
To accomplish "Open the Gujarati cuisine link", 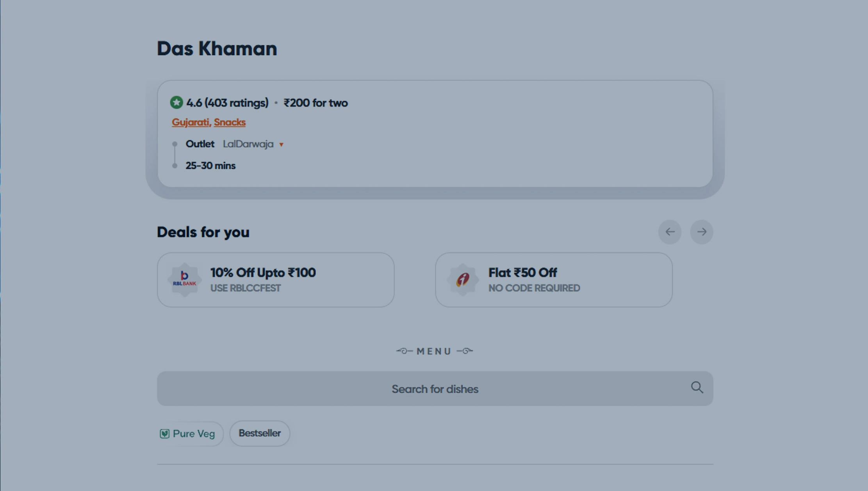I will point(191,122).
